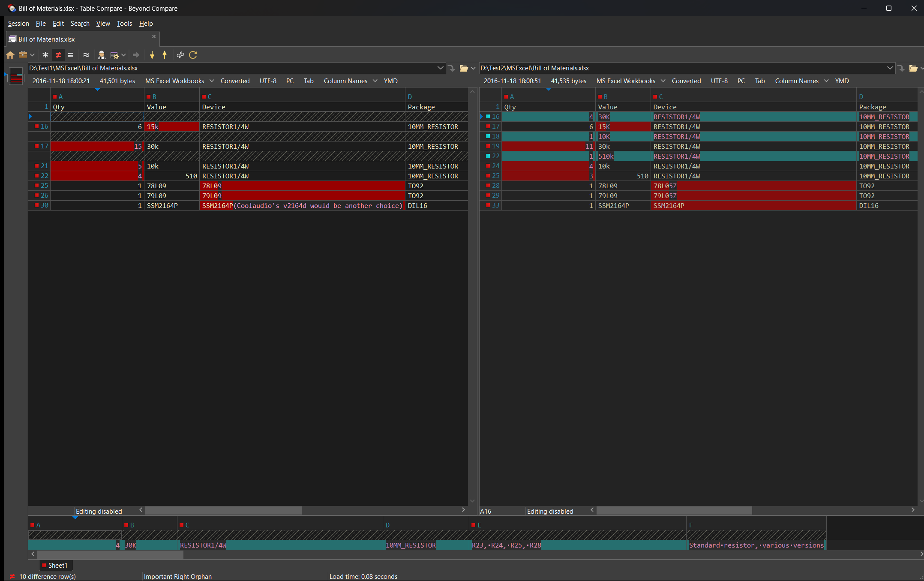Click right pane Open File folder icon
The image size is (924, 581).
913,68
